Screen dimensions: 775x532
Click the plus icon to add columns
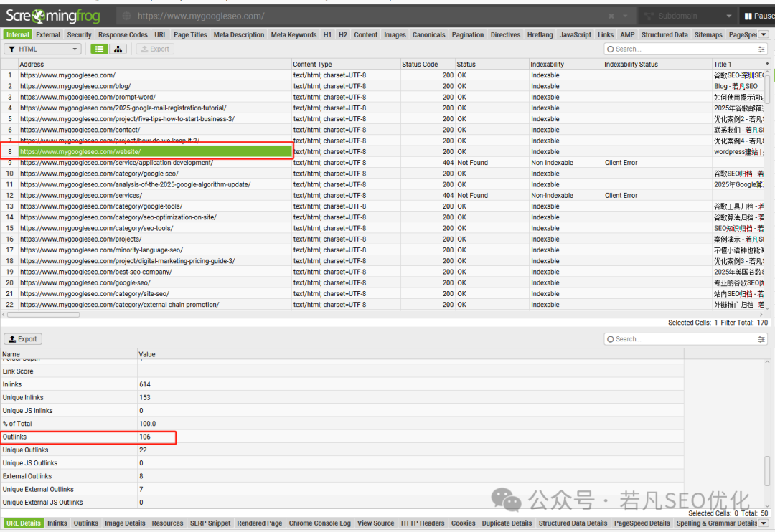coord(767,64)
